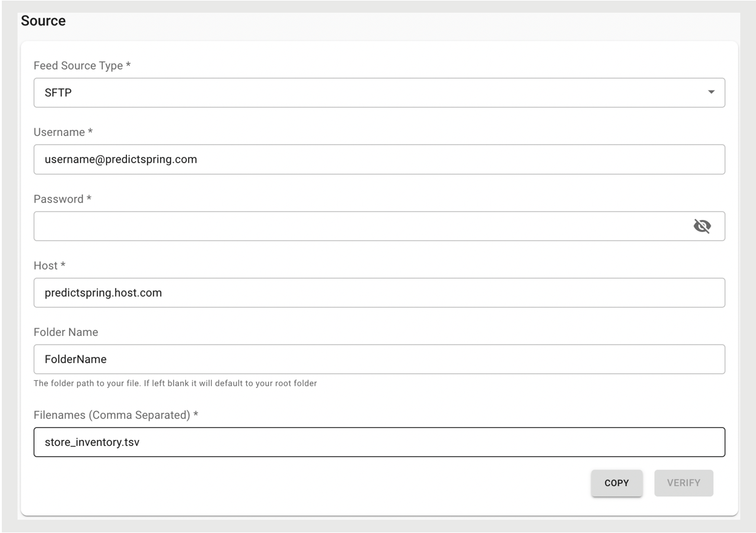Click the COPY button

pyautogui.click(x=616, y=483)
